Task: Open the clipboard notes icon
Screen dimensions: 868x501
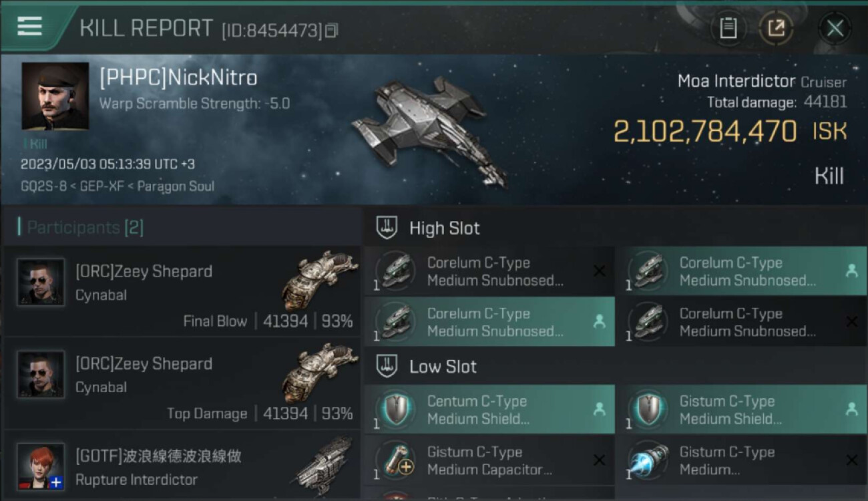Action: 728,28
